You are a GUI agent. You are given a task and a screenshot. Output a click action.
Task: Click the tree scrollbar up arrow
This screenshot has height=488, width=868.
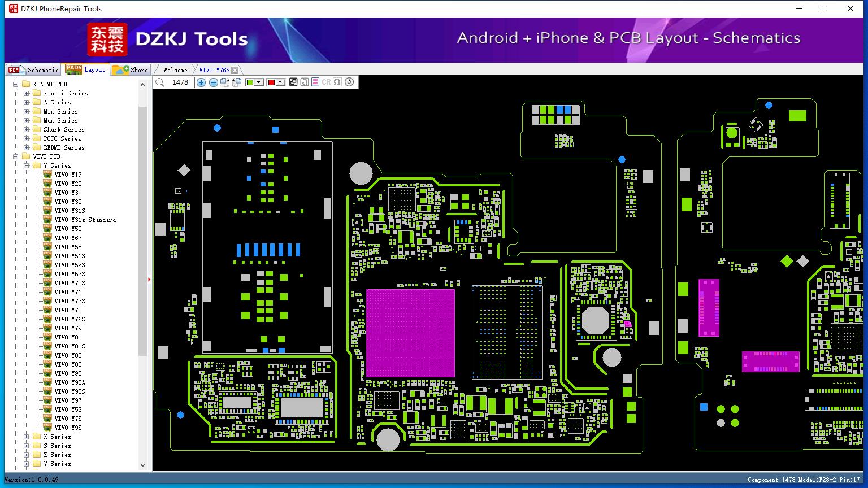click(142, 84)
